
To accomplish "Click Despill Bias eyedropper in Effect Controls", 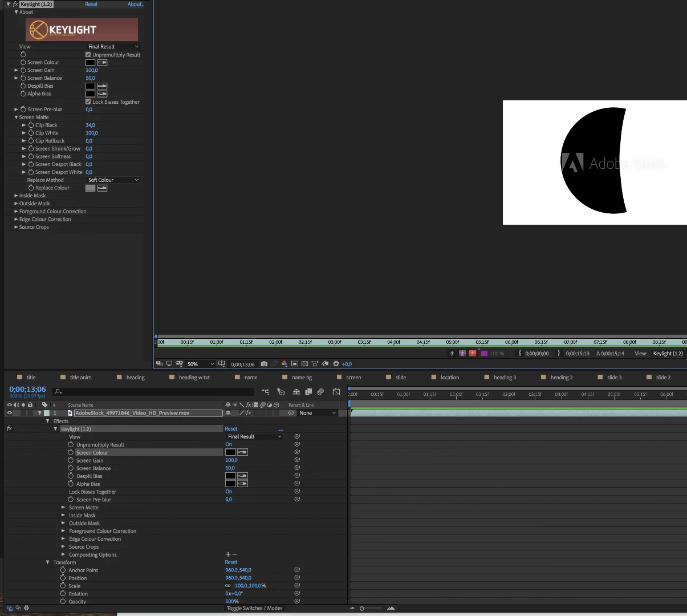I will click(x=103, y=86).
